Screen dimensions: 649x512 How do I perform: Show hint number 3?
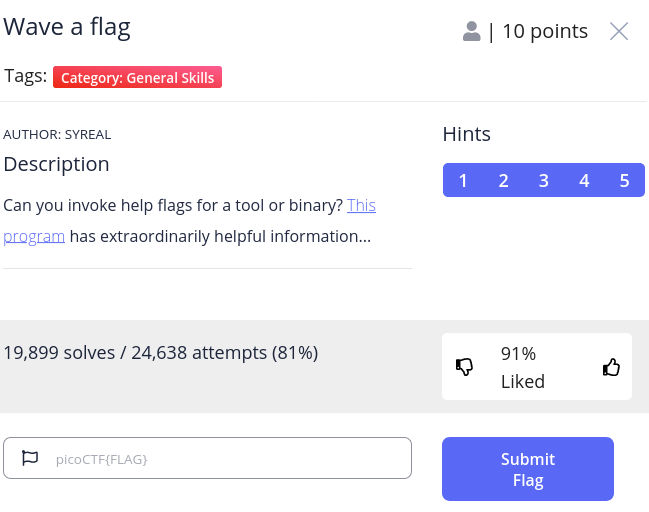[543, 180]
